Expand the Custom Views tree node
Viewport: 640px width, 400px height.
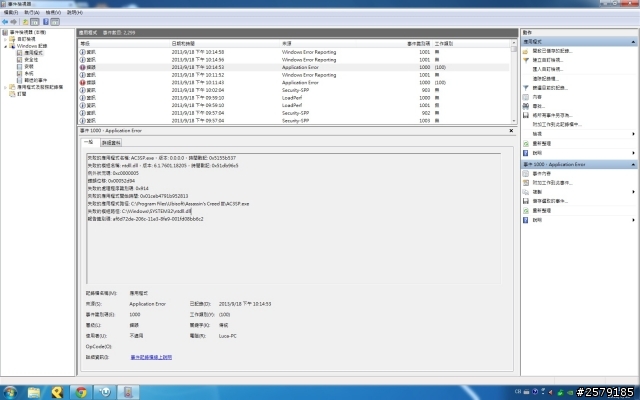[x=6, y=39]
